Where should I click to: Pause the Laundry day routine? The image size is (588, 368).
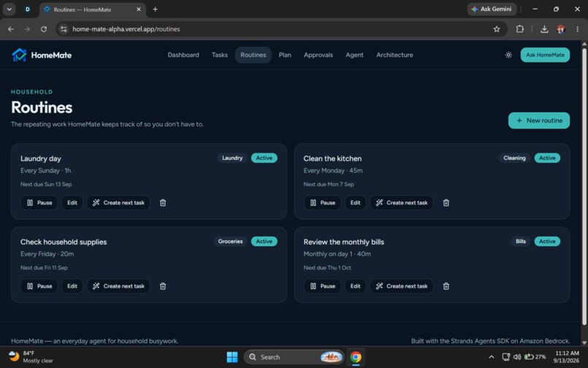pyautogui.click(x=39, y=203)
